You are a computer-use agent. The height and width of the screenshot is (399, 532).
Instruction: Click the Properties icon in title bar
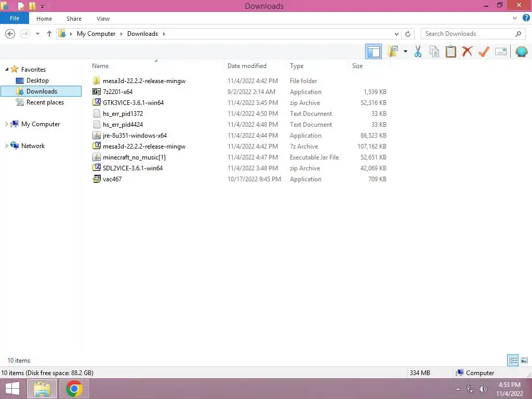(x=21, y=6)
